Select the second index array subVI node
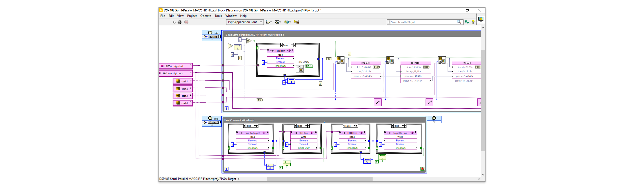 (390, 60)
